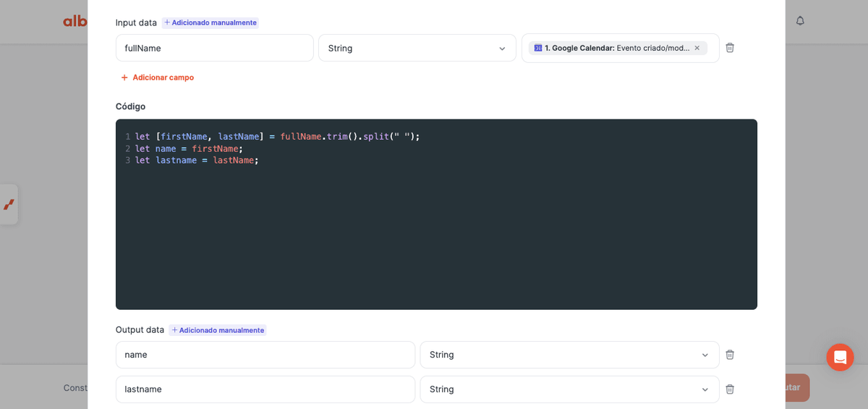The width and height of the screenshot is (868, 409).
Task: Edit the lastname output field
Action: coord(265,389)
